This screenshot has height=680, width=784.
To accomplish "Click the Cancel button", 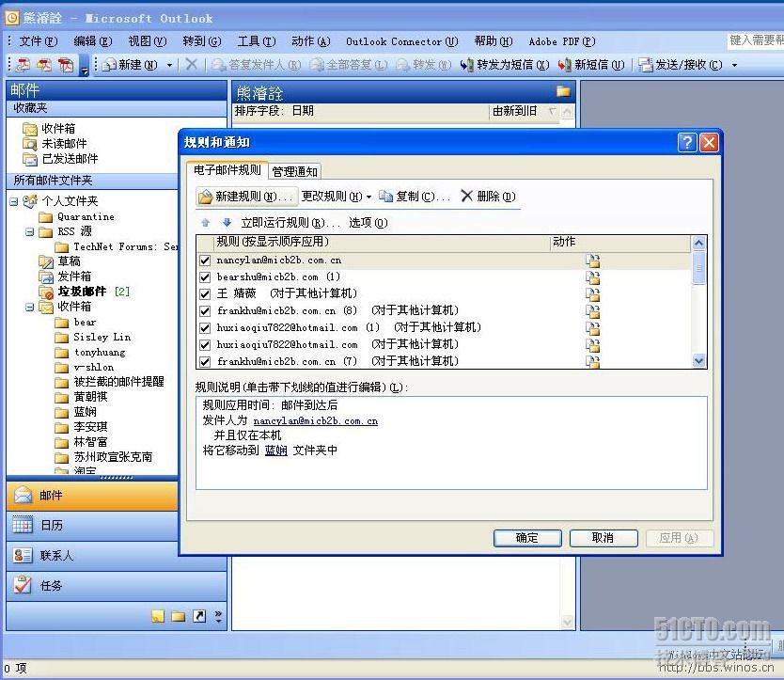I will coord(603,538).
